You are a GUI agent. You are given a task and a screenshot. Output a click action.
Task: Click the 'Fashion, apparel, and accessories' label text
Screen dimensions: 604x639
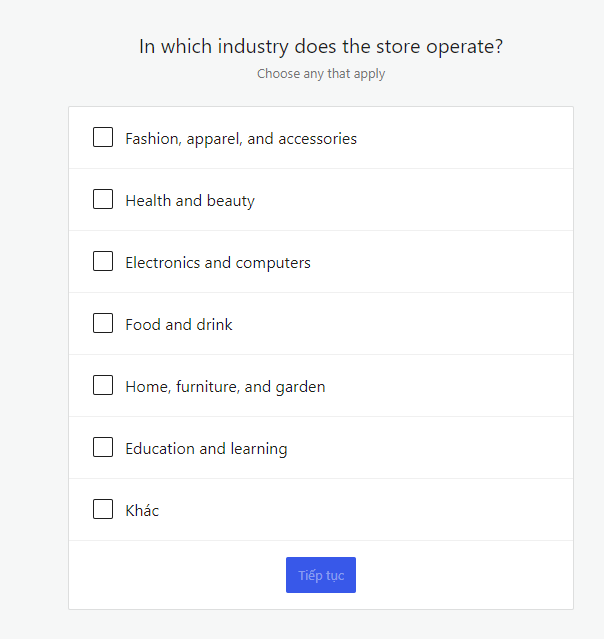coord(241,139)
